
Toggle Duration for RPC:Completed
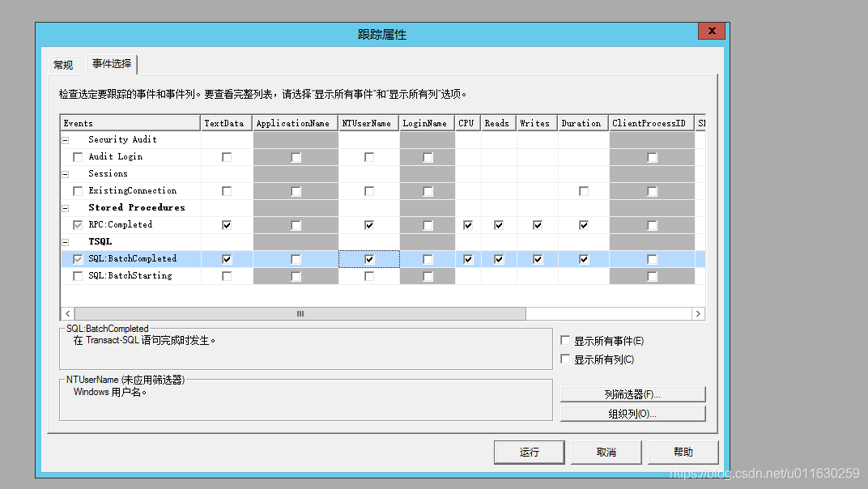[584, 225]
